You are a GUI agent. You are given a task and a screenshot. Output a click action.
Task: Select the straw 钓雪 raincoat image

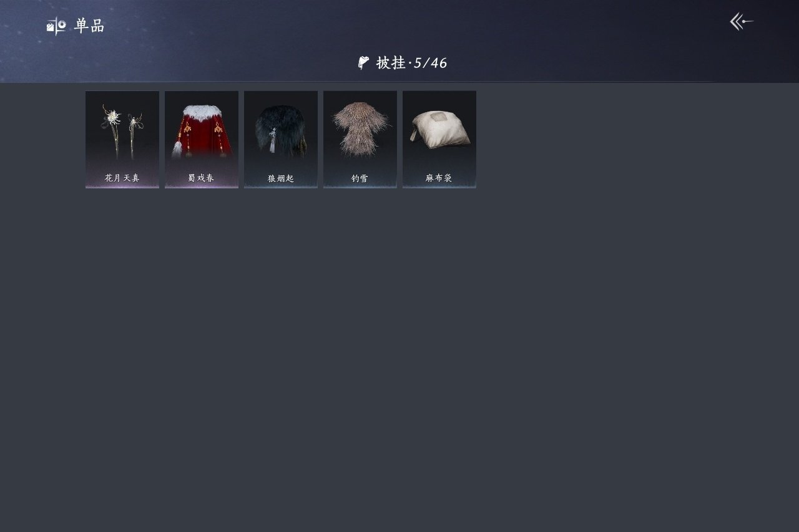coord(360,128)
